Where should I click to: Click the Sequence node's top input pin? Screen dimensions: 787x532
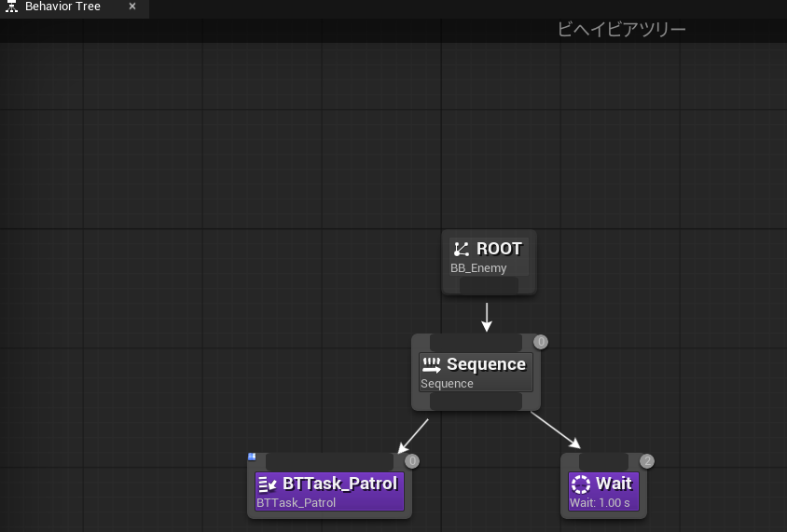pos(476,342)
